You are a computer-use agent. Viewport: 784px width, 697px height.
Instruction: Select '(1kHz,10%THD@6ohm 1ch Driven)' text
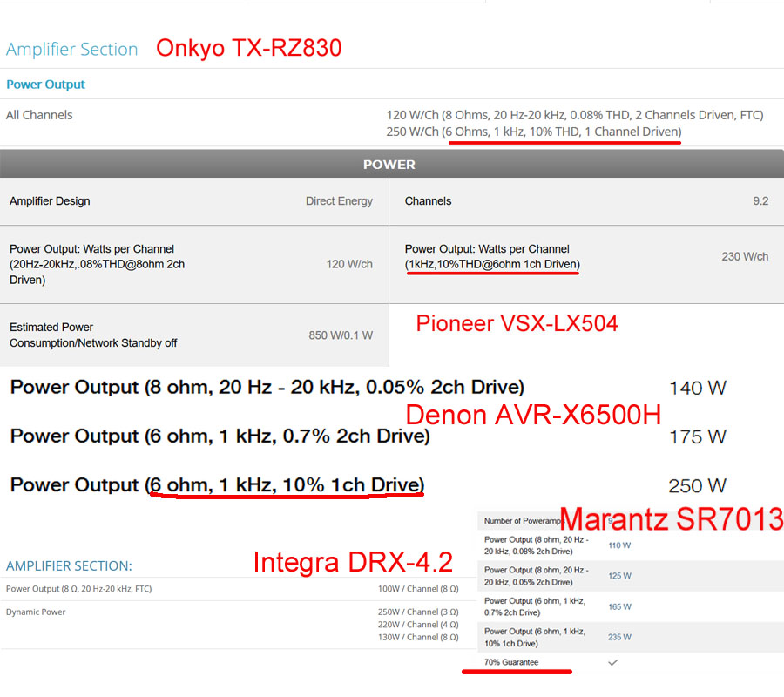[492, 264]
